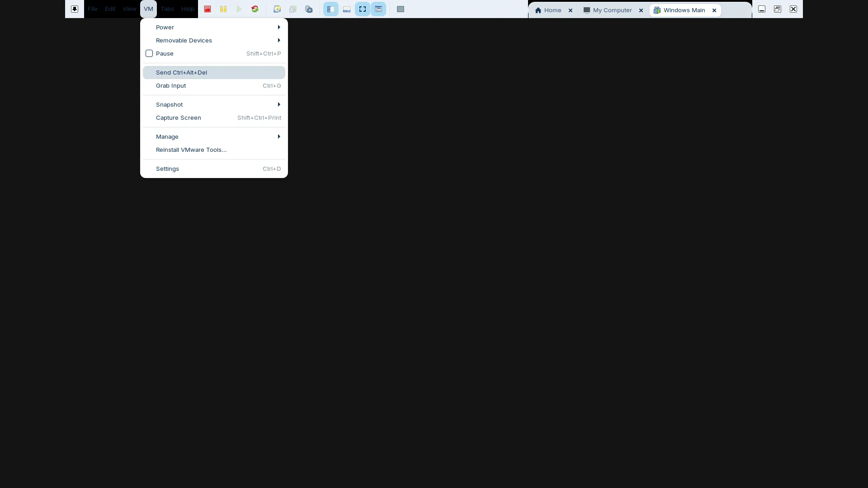868x488 pixels.
Task: Click the green power on play icon
Action: pyautogui.click(x=239, y=9)
